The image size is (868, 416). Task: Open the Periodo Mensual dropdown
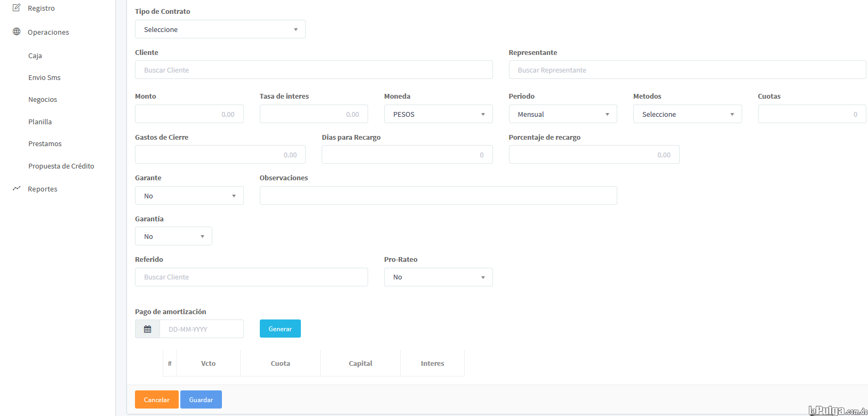click(563, 114)
